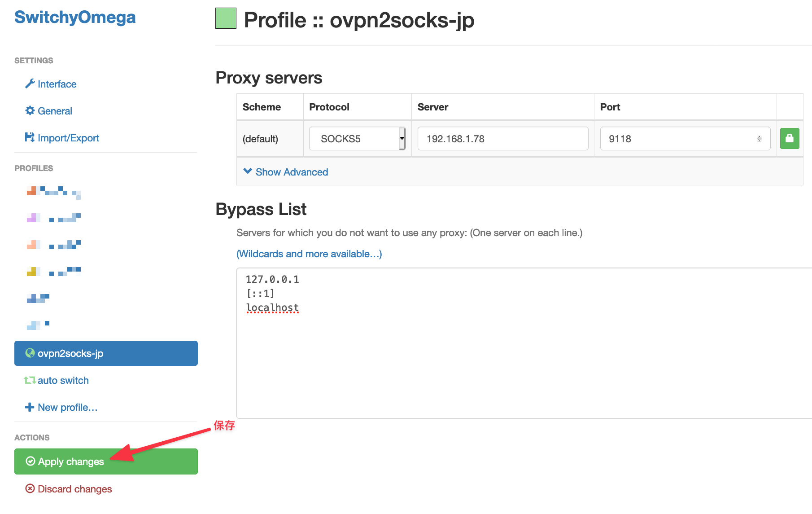The image size is (812, 514).
Task: Click the SwitchyOmega logo title
Action: click(x=75, y=17)
